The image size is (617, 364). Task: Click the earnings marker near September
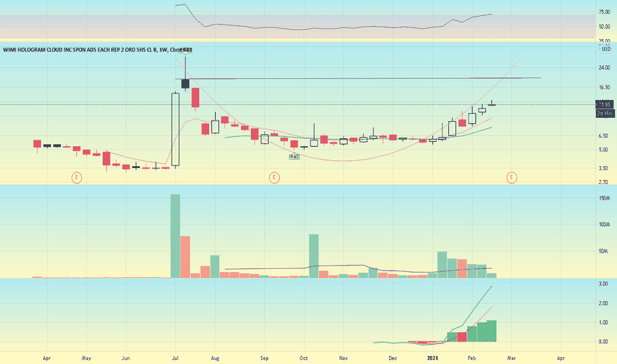point(274,177)
